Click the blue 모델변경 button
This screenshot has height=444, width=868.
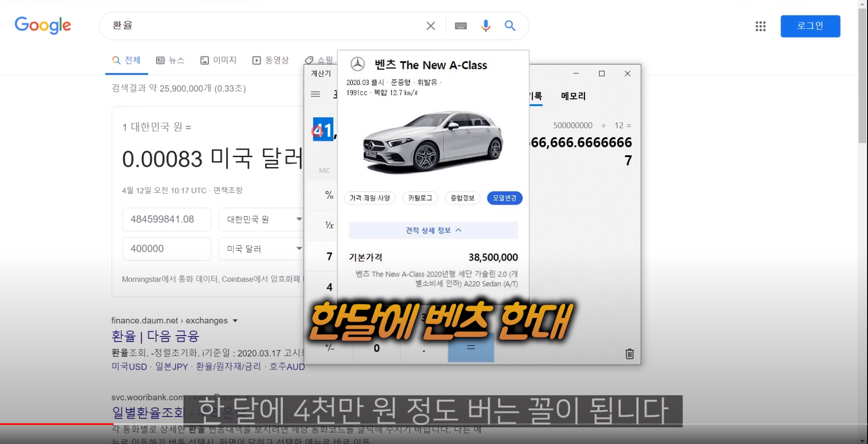(x=504, y=198)
